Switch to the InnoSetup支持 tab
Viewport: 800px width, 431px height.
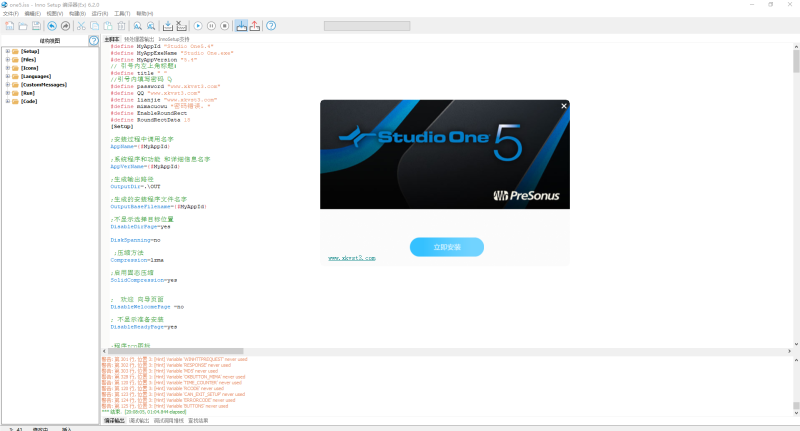tap(173, 39)
